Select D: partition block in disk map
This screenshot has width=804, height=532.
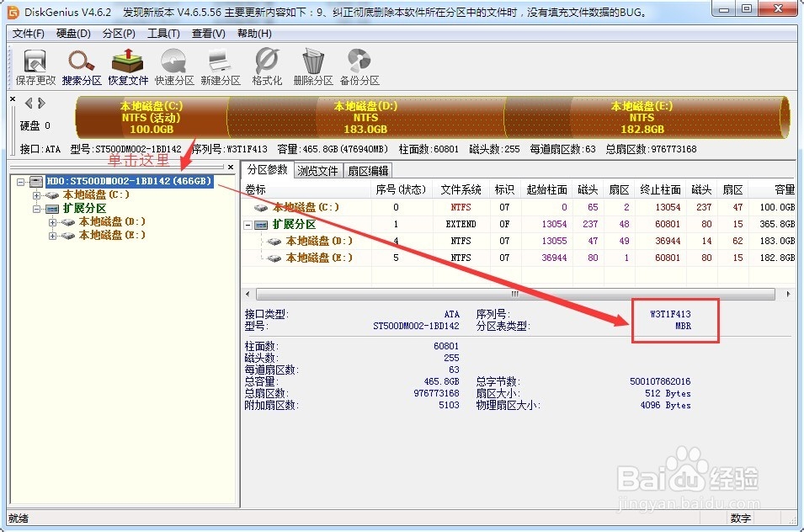click(x=365, y=117)
